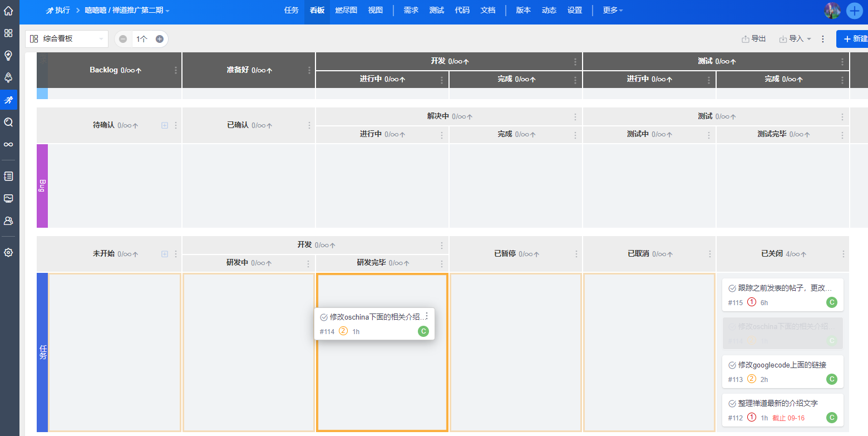This screenshot has width=868, height=436.
Task: Open the 已关闭 column's three-dot menu
Action: pyautogui.click(x=844, y=254)
